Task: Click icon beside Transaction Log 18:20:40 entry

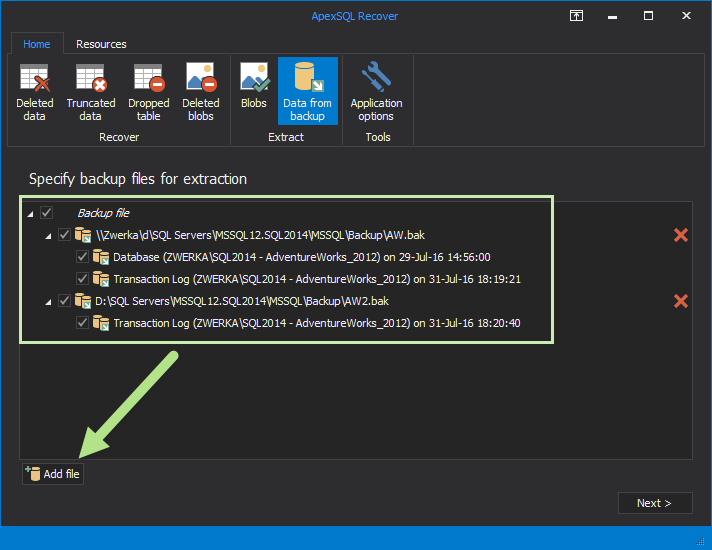Action: point(101,323)
